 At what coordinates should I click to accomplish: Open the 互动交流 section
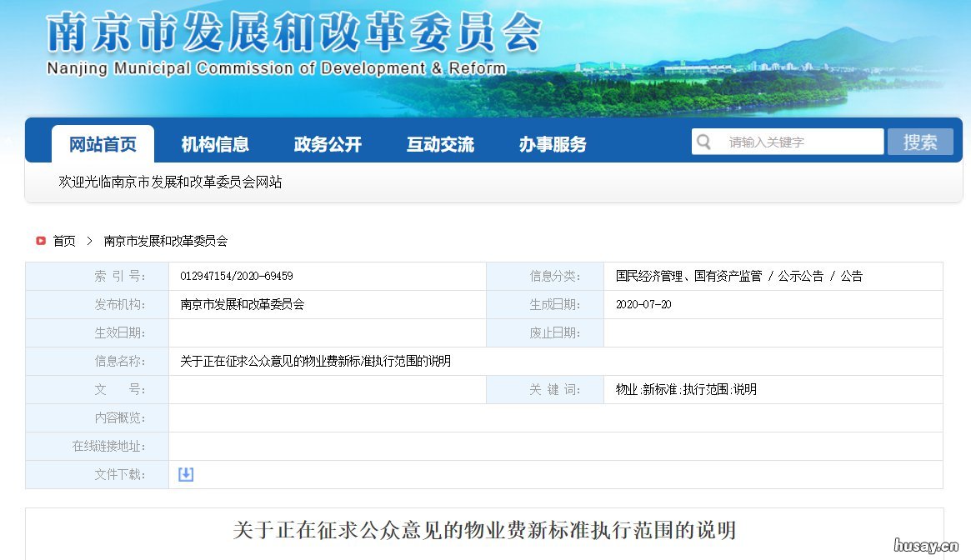pyautogui.click(x=440, y=143)
